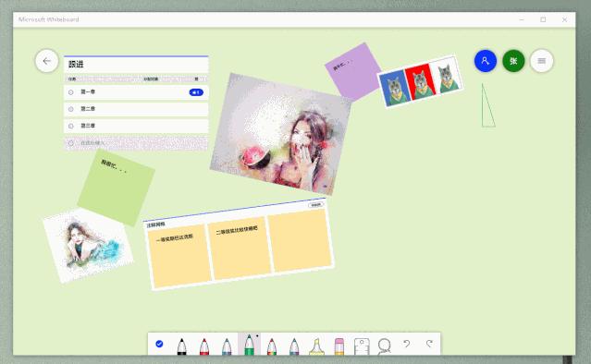The height and width of the screenshot is (364, 591).
Task: Select the lasso select tool
Action: click(384, 346)
